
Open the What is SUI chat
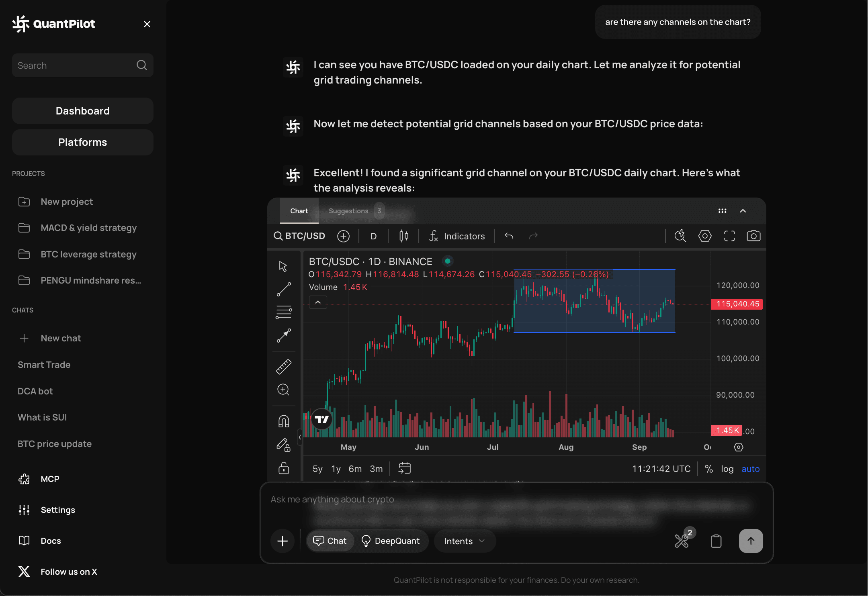42,417
